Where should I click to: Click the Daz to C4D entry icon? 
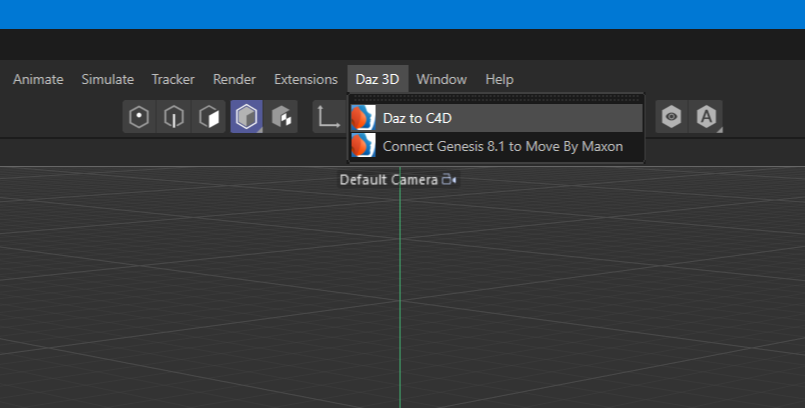(x=363, y=118)
